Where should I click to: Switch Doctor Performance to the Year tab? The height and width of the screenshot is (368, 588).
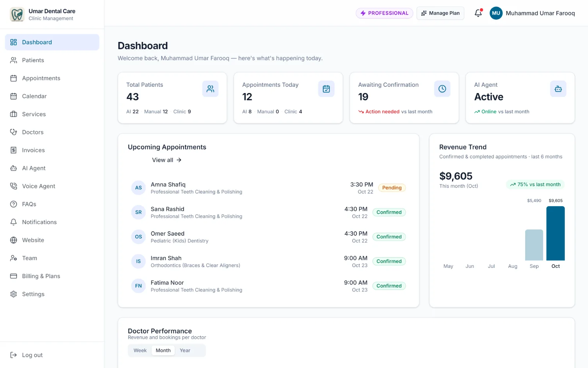pyautogui.click(x=185, y=351)
